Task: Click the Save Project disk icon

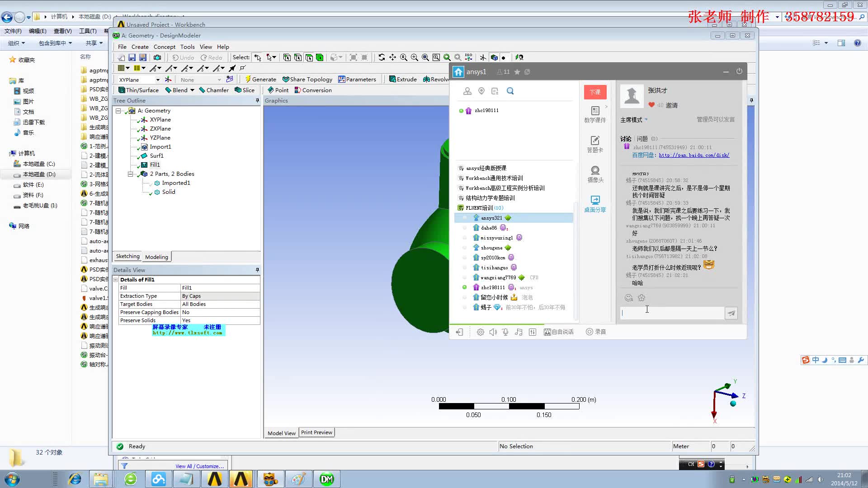Action: click(x=132, y=57)
